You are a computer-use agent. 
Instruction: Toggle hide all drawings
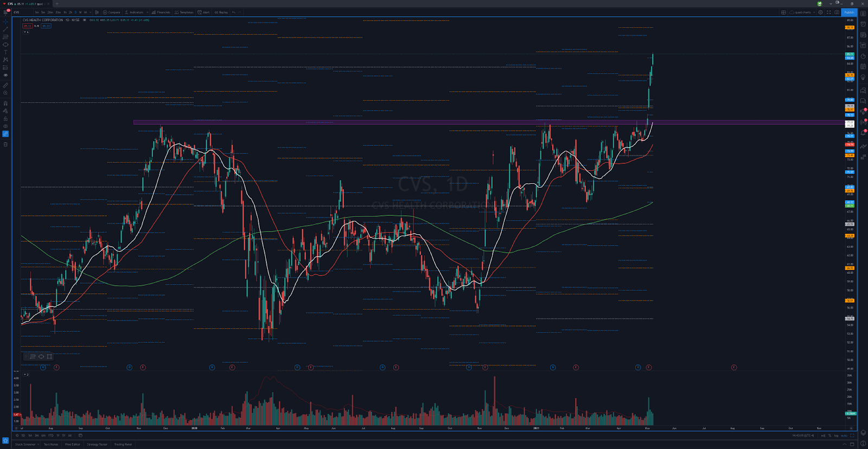pyautogui.click(x=5, y=126)
